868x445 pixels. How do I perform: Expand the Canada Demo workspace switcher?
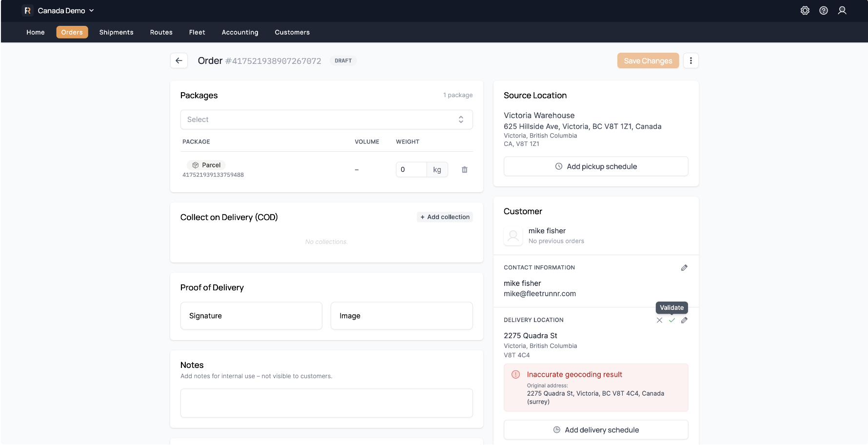(60, 11)
